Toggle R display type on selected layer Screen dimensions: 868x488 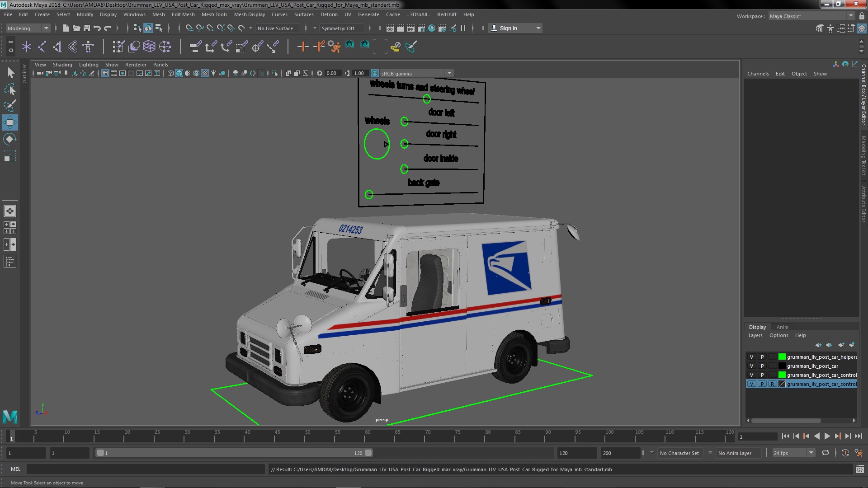(772, 384)
